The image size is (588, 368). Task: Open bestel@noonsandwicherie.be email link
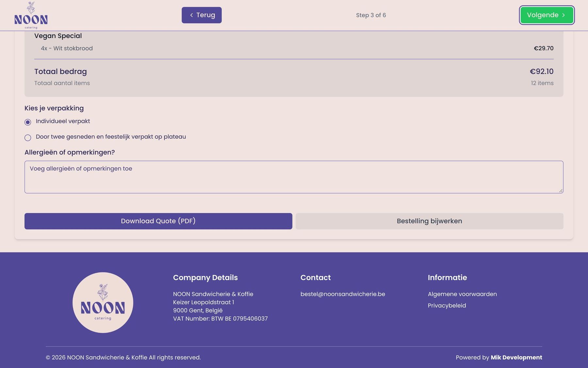click(x=343, y=294)
